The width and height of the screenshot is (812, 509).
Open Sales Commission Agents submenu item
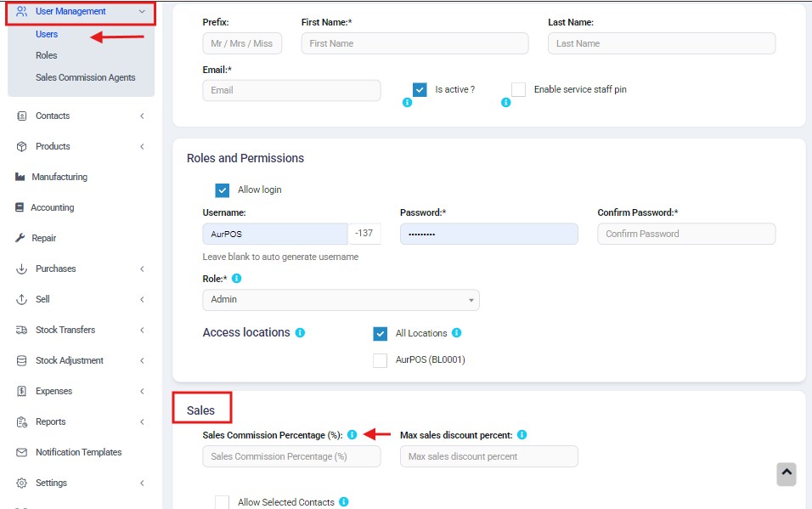click(86, 77)
